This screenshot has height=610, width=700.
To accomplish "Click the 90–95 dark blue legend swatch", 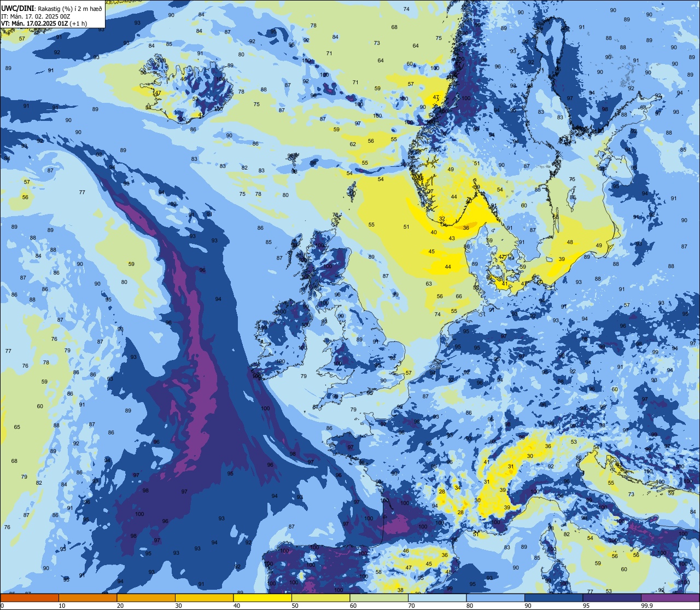I will pyautogui.click(x=553, y=597).
